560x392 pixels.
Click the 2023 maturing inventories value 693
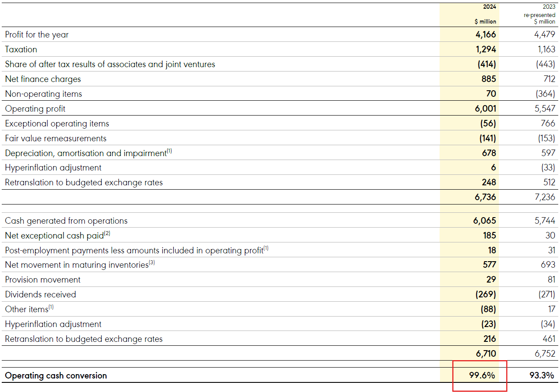pos(548,265)
